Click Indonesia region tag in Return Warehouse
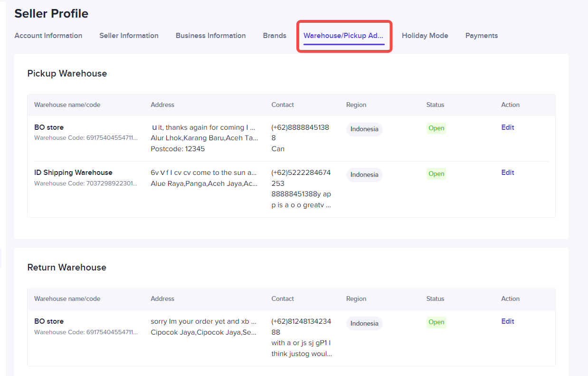 (364, 323)
